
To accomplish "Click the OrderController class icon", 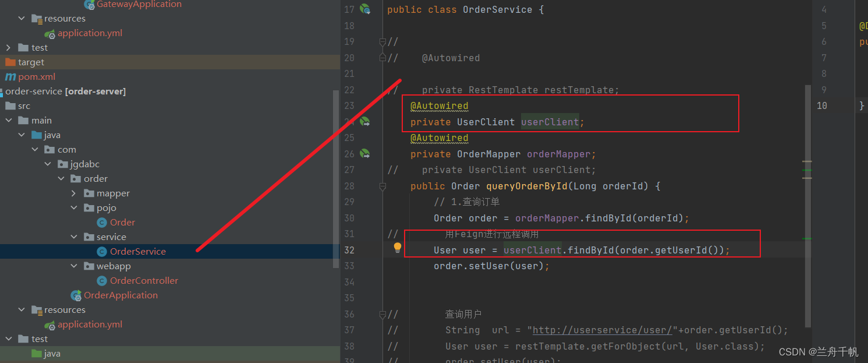I will [102, 281].
